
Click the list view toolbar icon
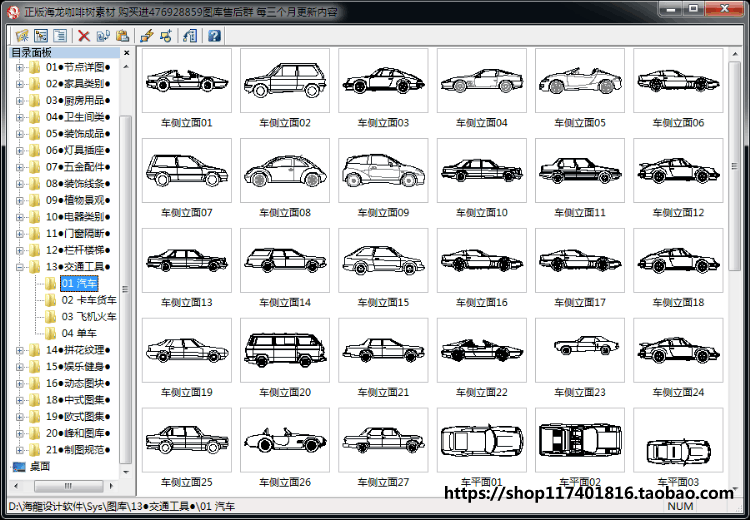click(59, 36)
